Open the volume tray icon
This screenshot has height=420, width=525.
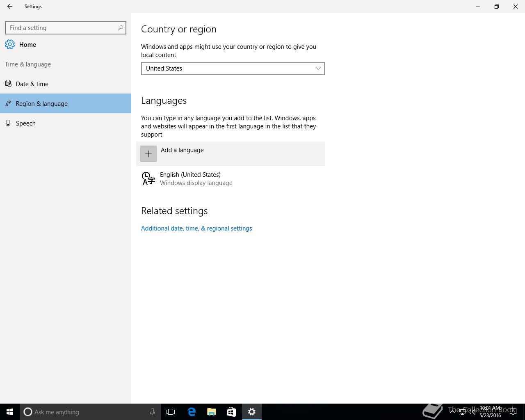(472, 412)
